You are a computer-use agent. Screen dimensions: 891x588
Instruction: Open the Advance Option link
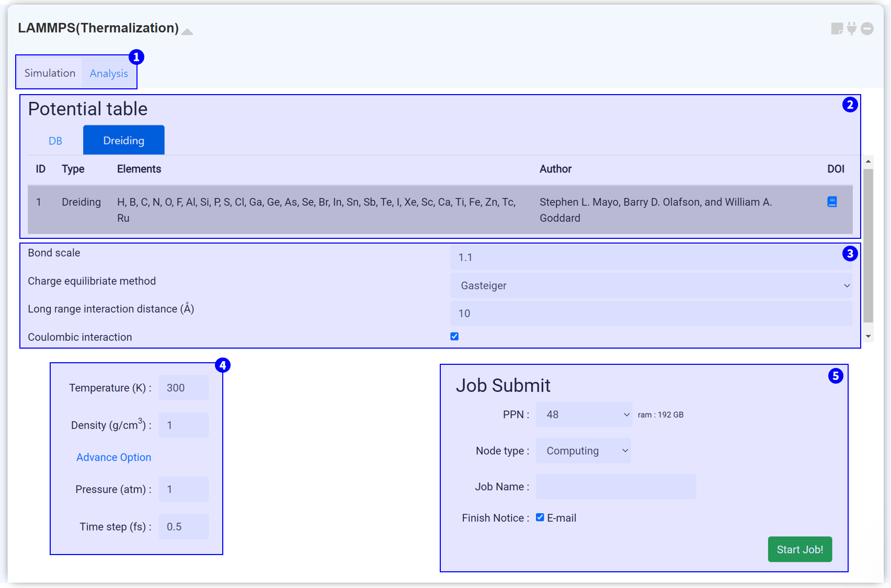point(113,457)
